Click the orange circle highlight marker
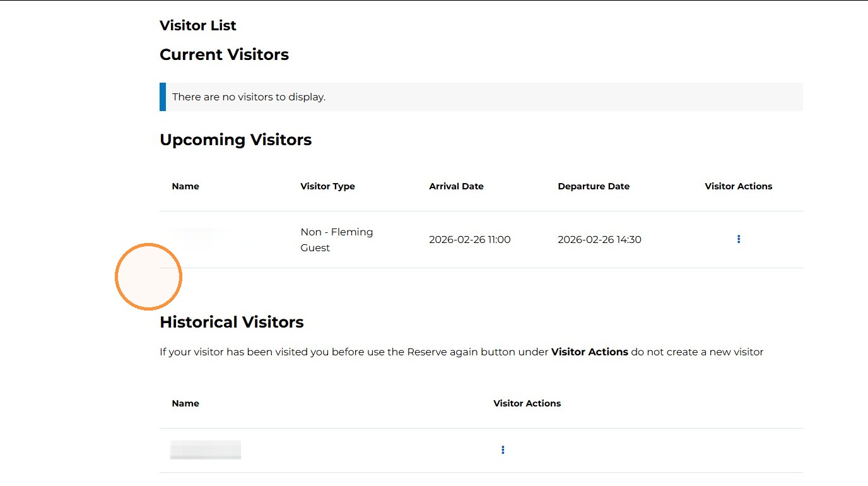Image resolution: width=868 pixels, height=486 pixels. 148,276
